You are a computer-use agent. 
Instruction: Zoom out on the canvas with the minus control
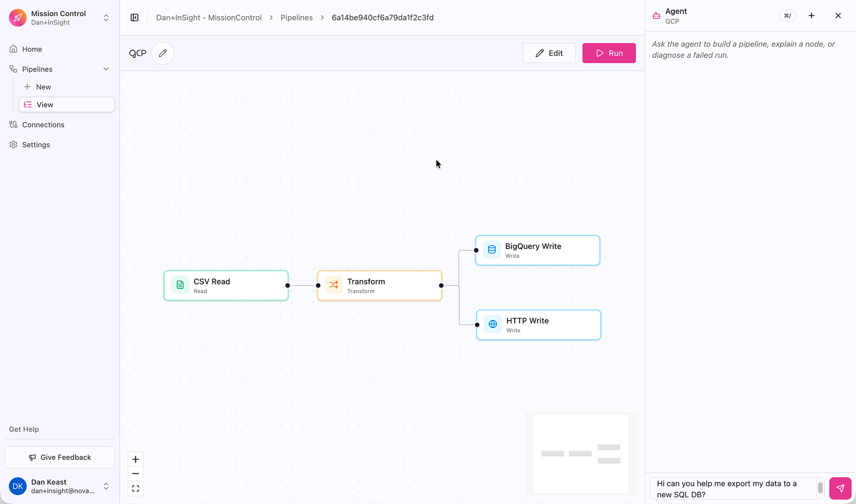(136, 474)
